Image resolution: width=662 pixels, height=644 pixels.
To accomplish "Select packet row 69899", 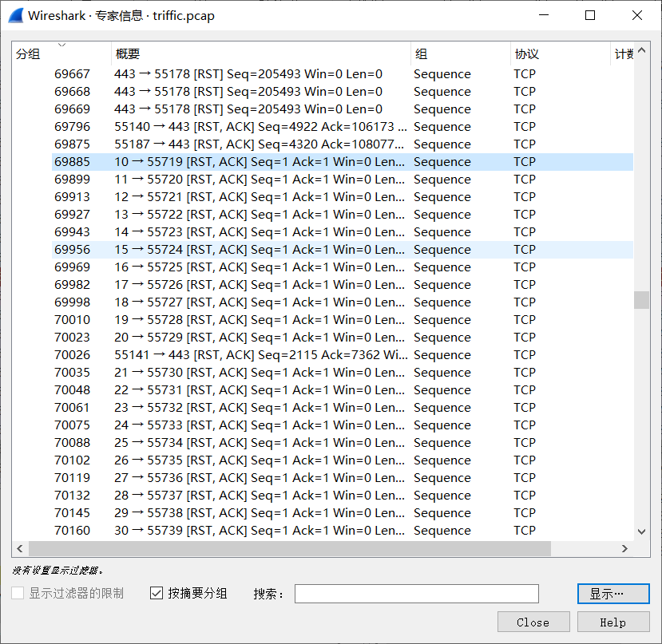I will tap(343, 180).
